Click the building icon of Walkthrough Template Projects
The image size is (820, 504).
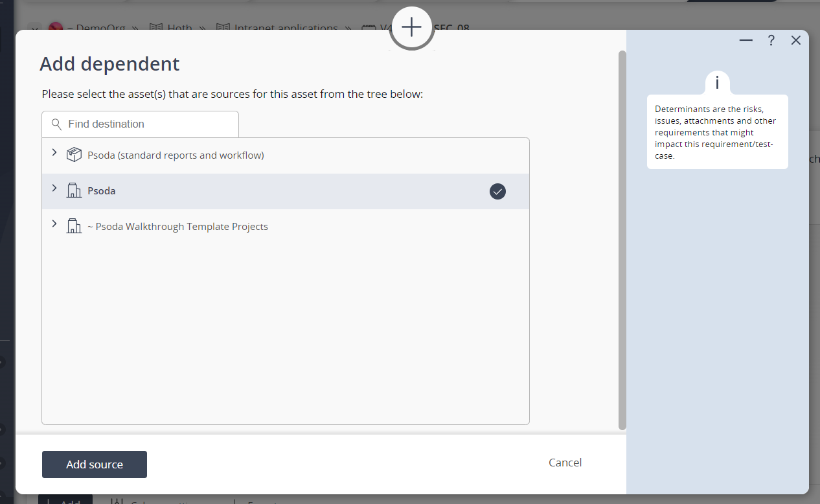[x=74, y=226]
